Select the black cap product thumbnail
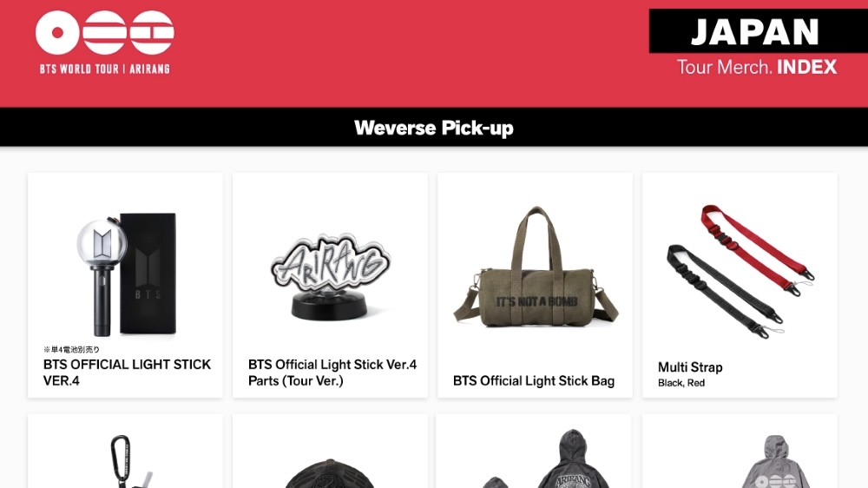 (330, 473)
